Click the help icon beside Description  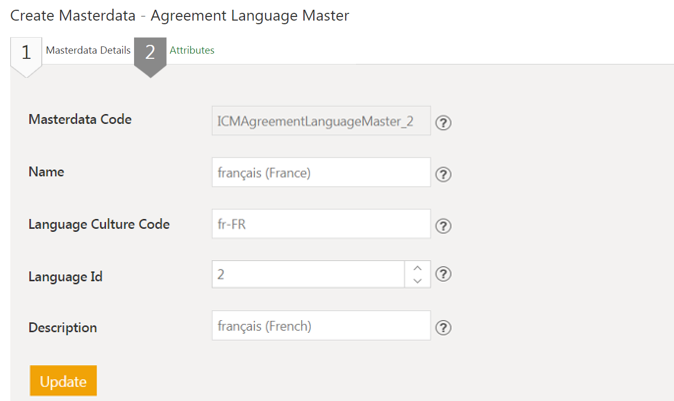(444, 327)
